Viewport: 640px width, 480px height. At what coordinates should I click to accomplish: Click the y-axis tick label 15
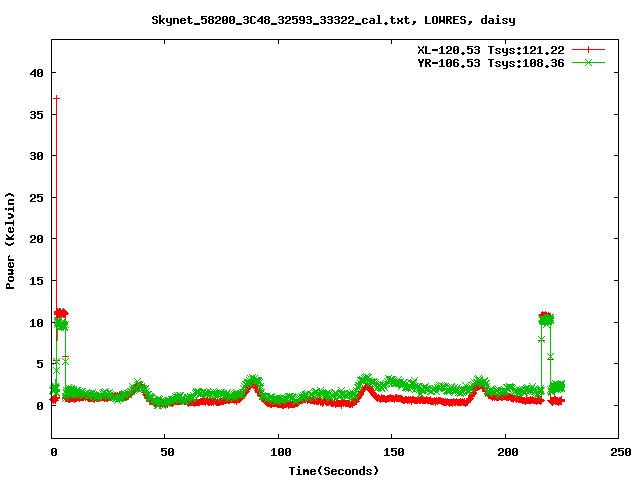coord(36,281)
